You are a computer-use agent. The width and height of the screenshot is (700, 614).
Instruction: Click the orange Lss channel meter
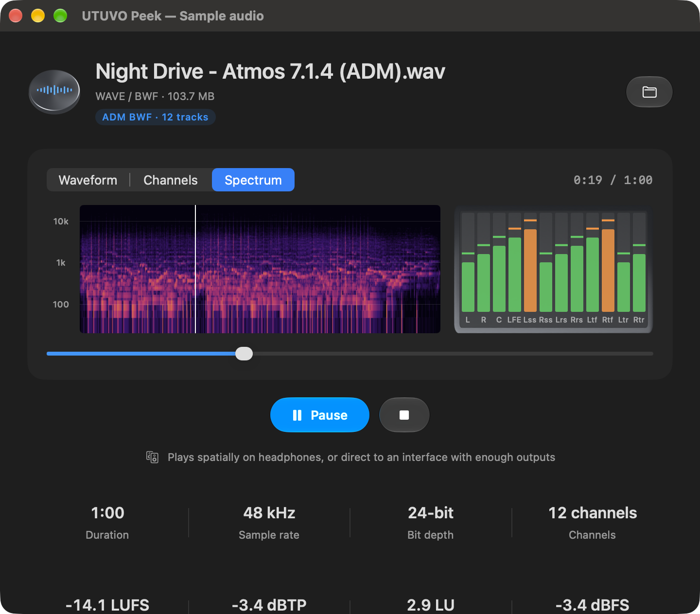[530, 262]
